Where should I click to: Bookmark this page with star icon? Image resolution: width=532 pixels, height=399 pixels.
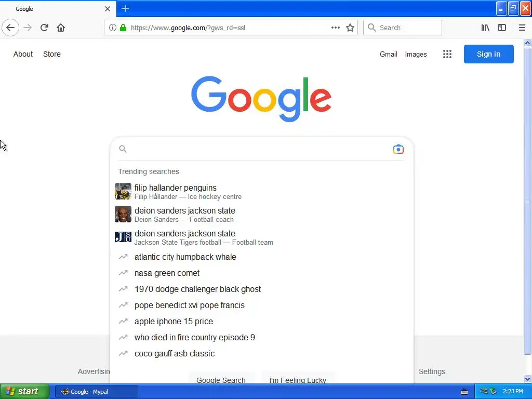(x=350, y=28)
